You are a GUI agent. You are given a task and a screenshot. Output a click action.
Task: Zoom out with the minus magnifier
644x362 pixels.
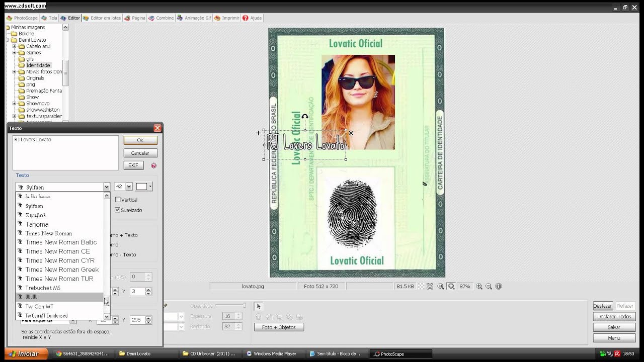[x=489, y=286]
